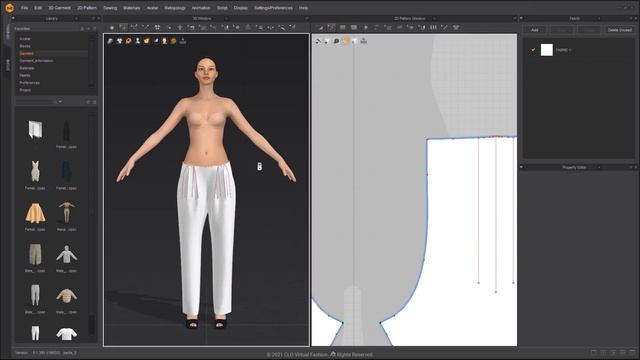Click the garment display icon in 3D view
This screenshot has width=640, height=360.
tap(120, 41)
